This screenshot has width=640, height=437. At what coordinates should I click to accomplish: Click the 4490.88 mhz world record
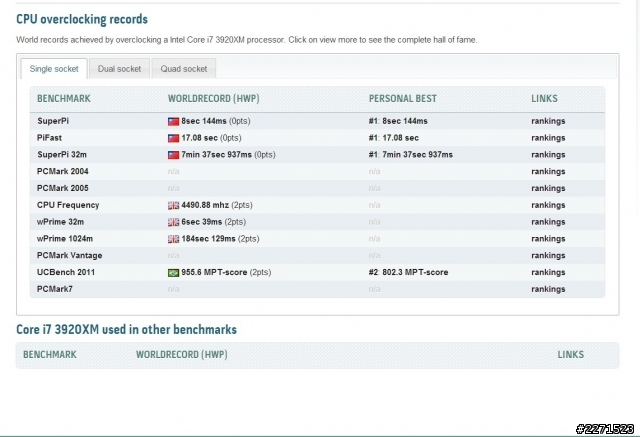click(x=205, y=205)
